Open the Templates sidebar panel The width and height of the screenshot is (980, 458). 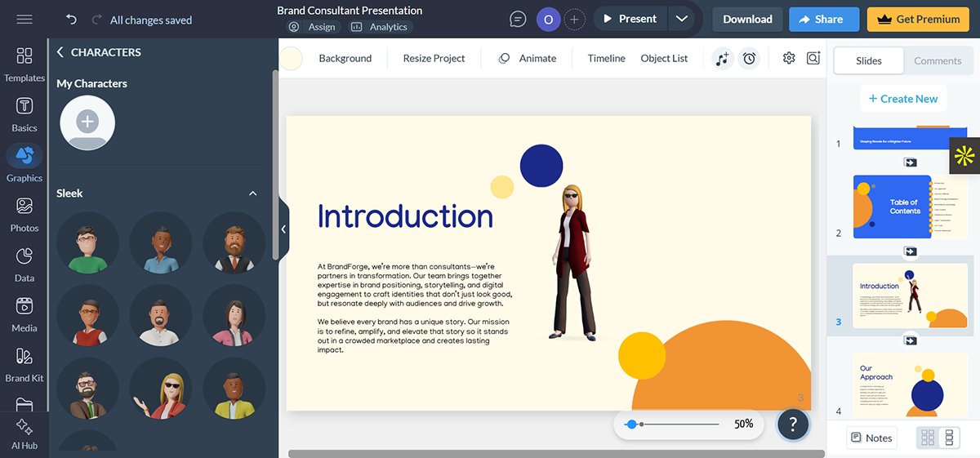(x=24, y=64)
